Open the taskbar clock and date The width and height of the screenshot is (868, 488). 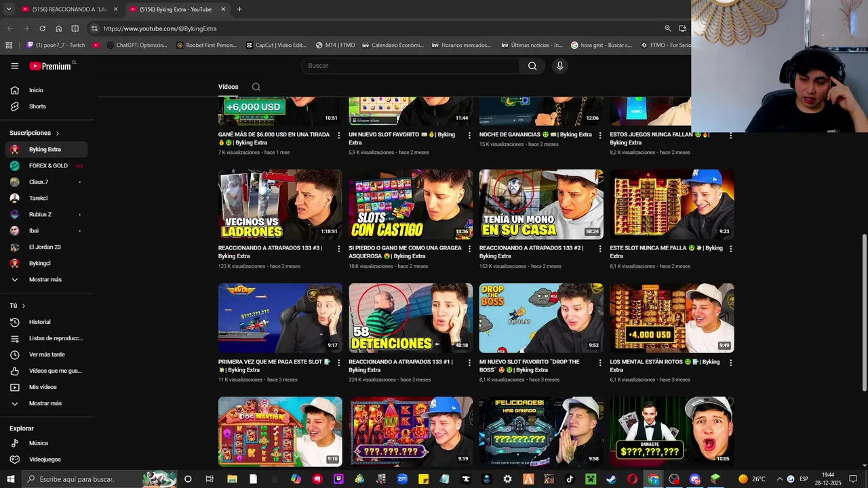[x=828, y=479]
